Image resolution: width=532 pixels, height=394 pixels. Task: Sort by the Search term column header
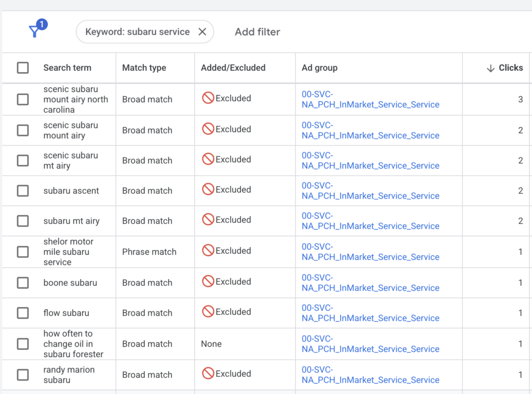click(x=67, y=68)
